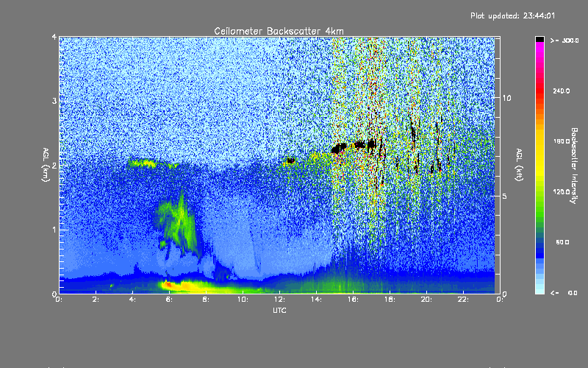Click the '1' tick on km axis
This screenshot has width=588, height=368.
(54, 230)
